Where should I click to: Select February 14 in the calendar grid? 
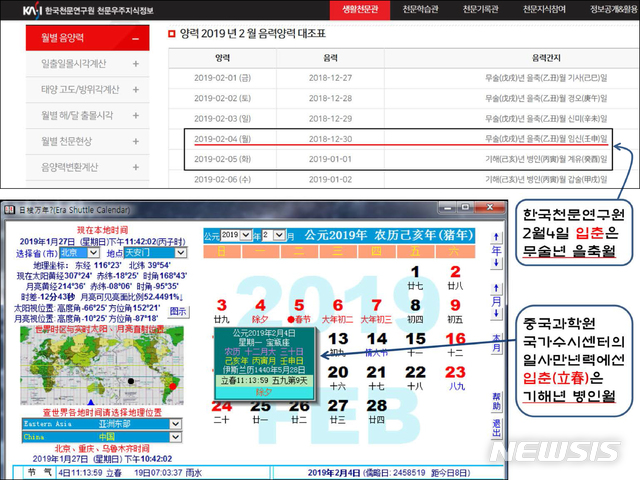[376, 339]
